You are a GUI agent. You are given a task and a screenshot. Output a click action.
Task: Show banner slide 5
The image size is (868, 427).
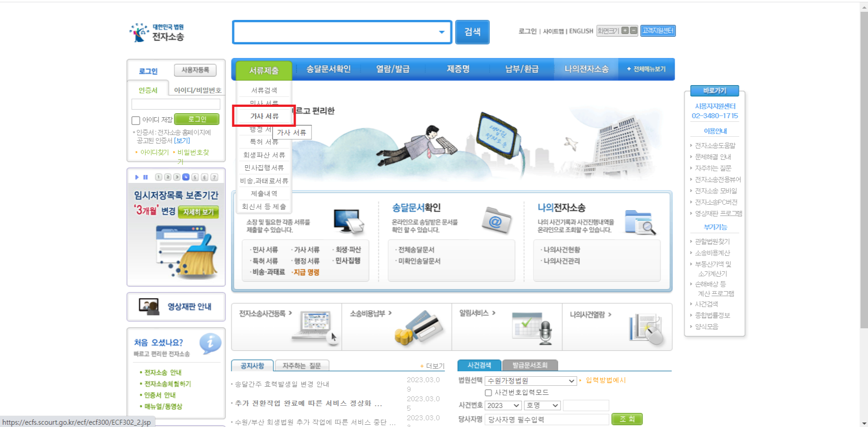(x=195, y=178)
